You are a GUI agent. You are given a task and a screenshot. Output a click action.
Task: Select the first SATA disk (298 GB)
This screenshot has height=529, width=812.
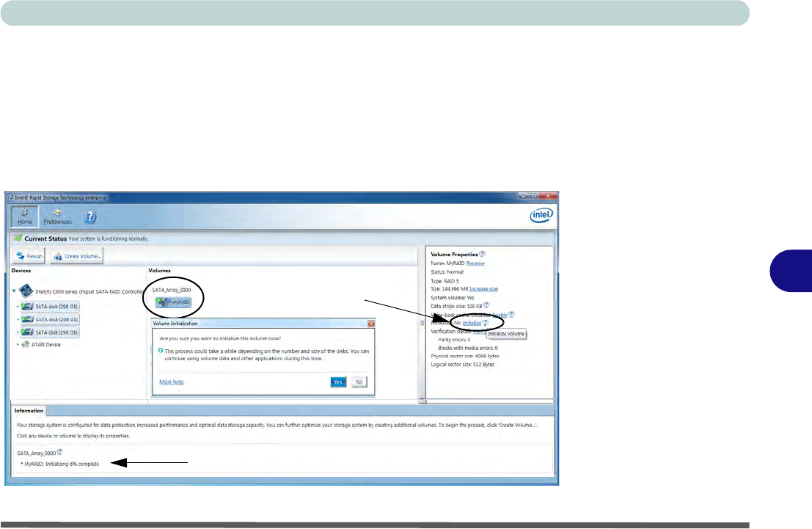pyautogui.click(x=50, y=307)
